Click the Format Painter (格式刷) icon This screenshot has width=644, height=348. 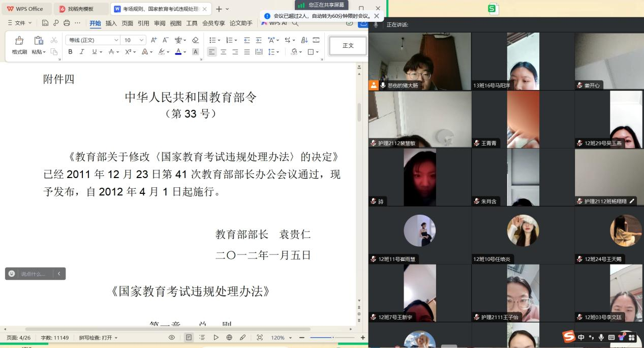click(x=19, y=40)
